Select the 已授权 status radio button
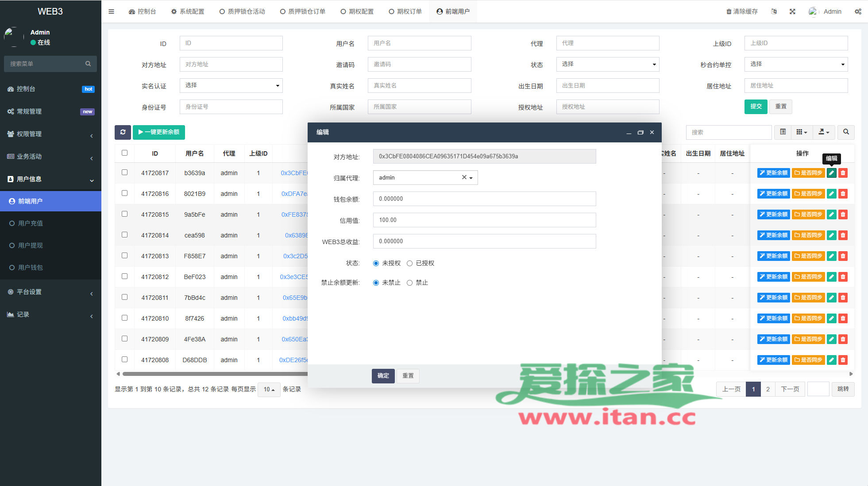The image size is (868, 486). point(410,264)
